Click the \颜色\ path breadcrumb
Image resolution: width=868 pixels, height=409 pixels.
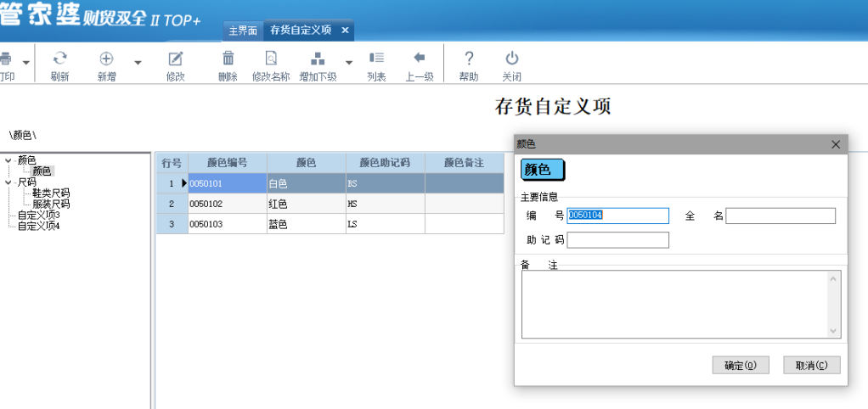(x=23, y=135)
